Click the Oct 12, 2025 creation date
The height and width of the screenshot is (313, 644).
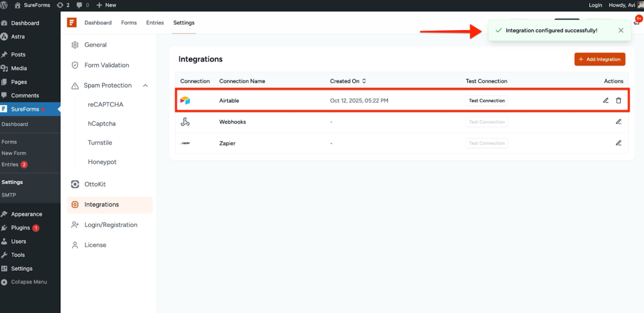pos(359,100)
